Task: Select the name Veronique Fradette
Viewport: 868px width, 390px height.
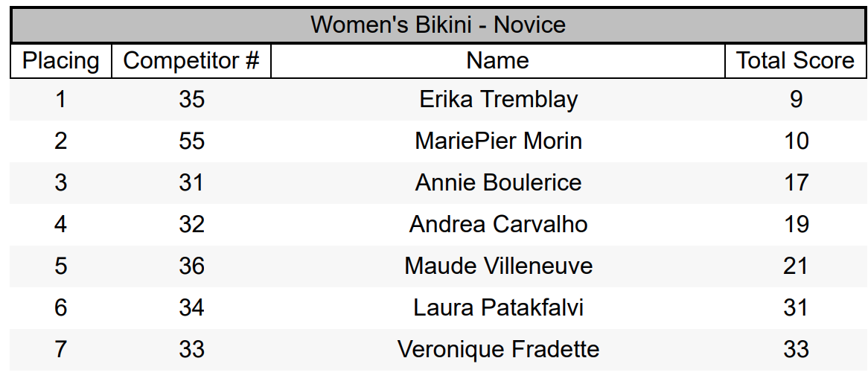Action: (x=498, y=349)
